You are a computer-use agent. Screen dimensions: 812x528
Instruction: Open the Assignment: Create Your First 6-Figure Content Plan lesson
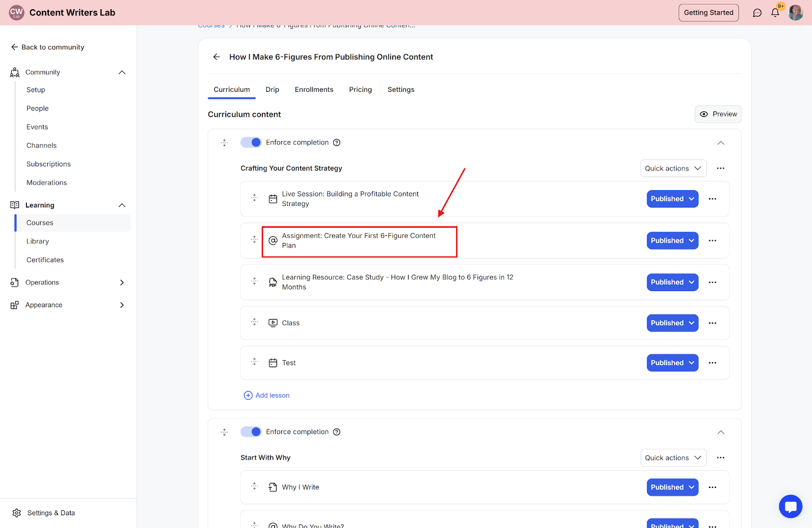pyautogui.click(x=359, y=240)
